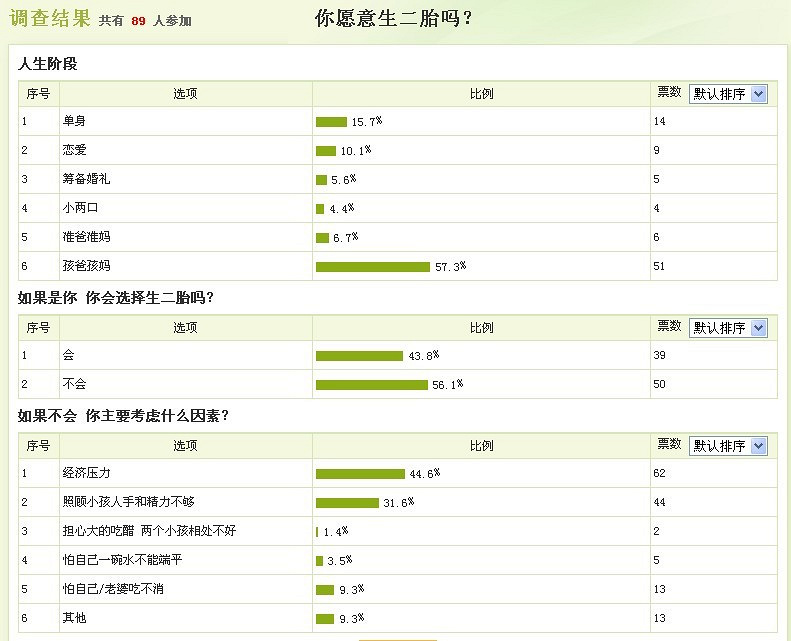Click the 1.4% percentage label
Image resolution: width=791 pixels, height=641 pixels.
tap(335, 532)
